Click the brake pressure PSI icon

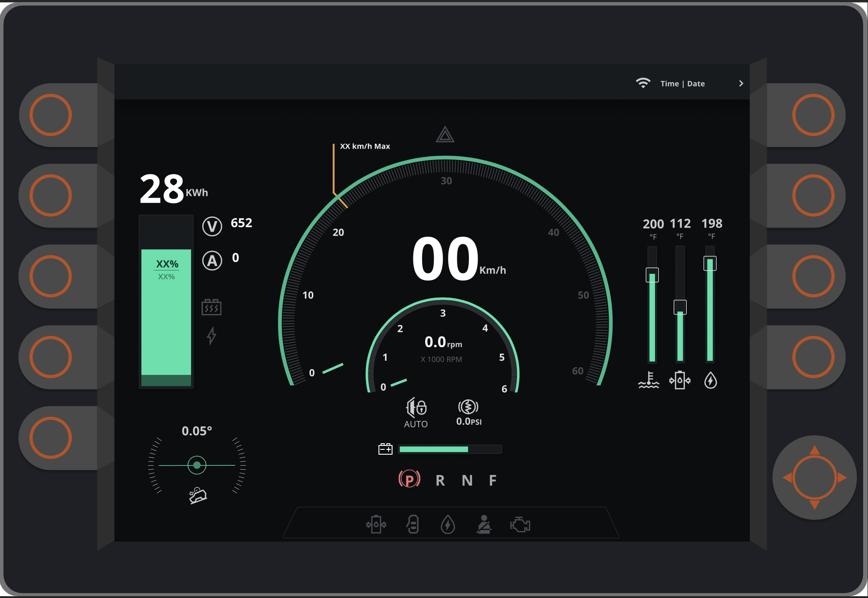[x=468, y=407]
